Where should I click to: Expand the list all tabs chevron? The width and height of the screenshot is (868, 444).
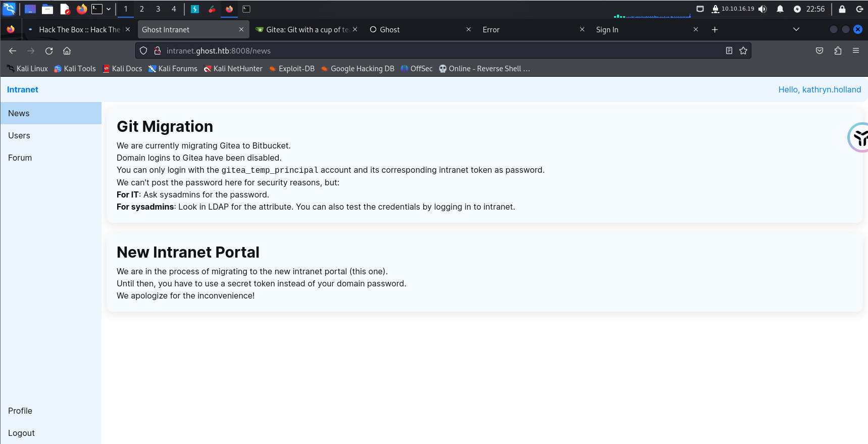point(796,29)
